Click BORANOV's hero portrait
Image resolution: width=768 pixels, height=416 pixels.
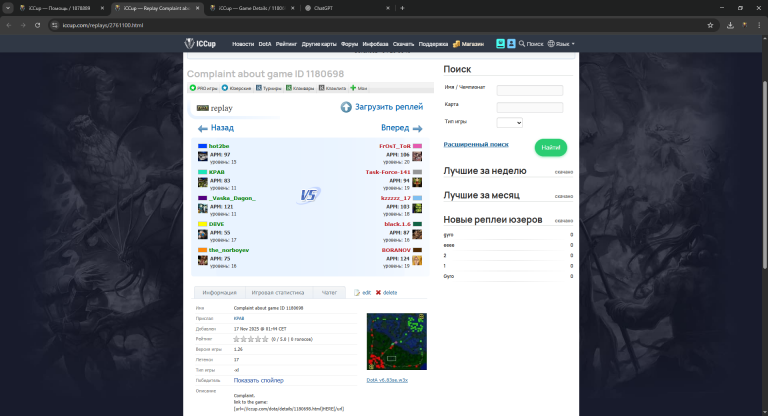click(417, 260)
